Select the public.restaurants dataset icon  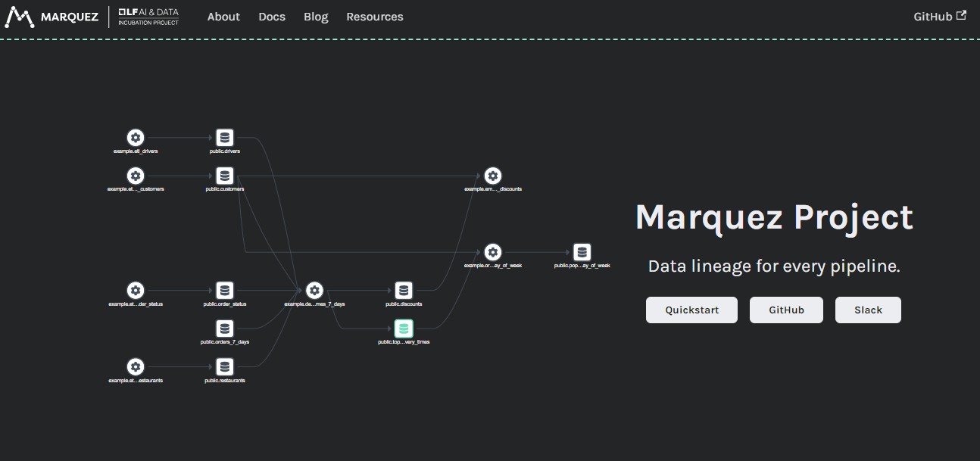(225, 367)
